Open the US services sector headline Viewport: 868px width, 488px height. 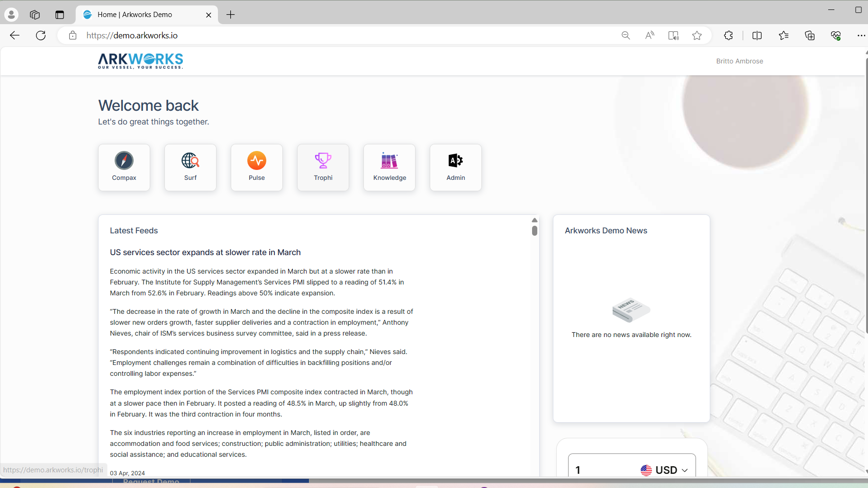coord(205,252)
